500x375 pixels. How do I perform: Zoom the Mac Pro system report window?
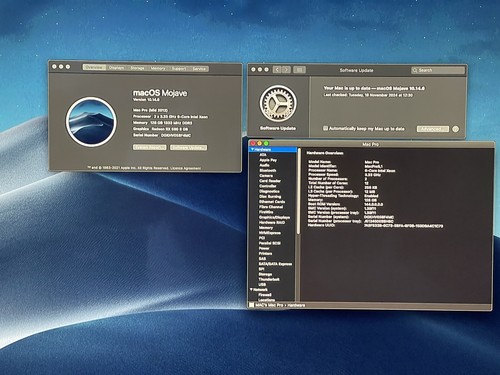[266, 144]
